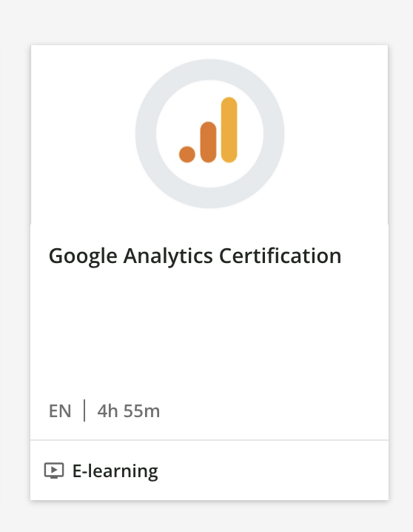The height and width of the screenshot is (532, 413).
Task: Click the 4h 55m course duration
Action: click(x=128, y=411)
